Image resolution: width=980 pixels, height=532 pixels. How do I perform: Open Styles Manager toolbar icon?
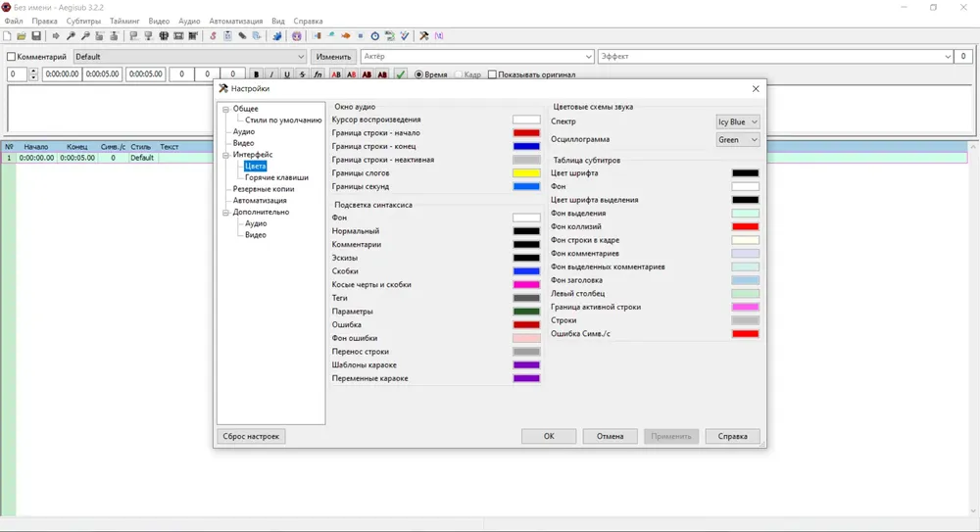click(213, 36)
